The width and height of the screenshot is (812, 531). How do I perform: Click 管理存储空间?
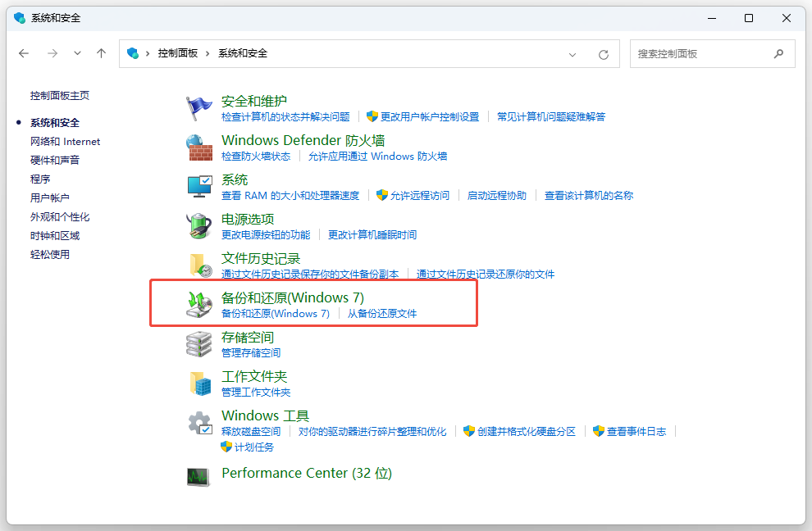pyautogui.click(x=251, y=353)
